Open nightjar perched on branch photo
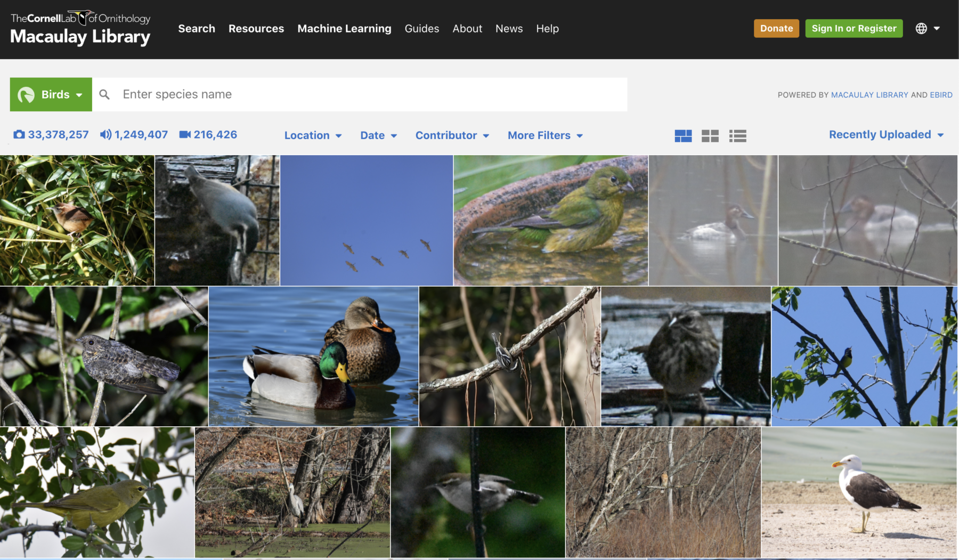 104,356
